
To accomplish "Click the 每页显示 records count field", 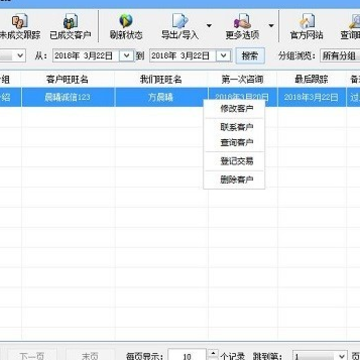I will pos(187,355).
